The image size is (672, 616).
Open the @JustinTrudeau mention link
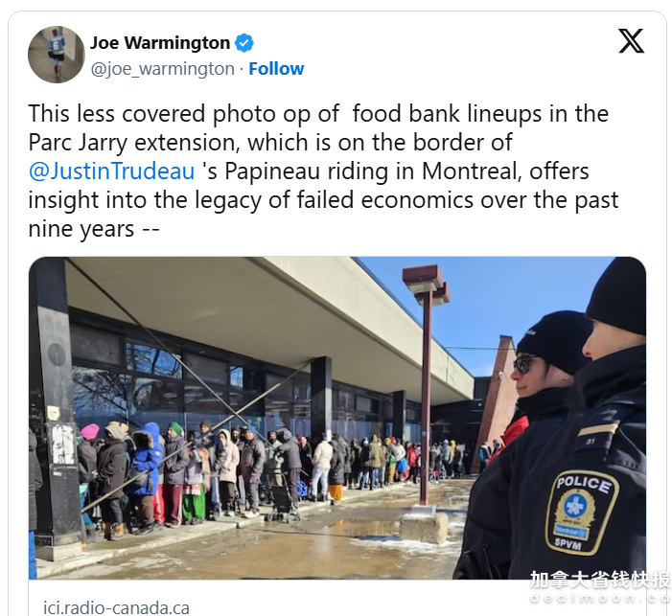111,171
